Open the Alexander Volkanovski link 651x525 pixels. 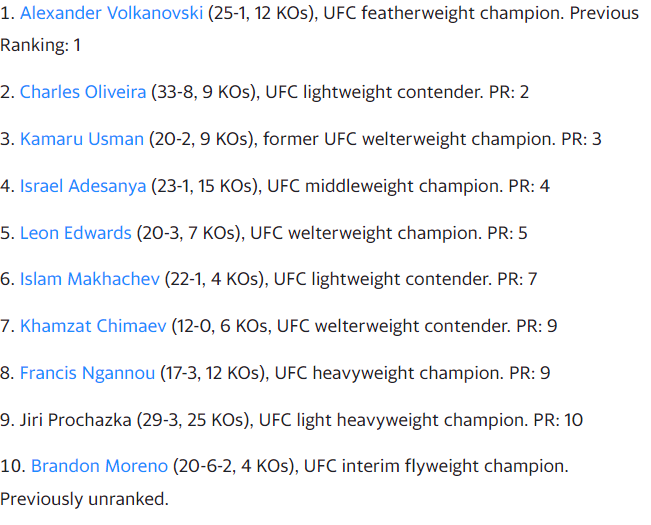pos(112,14)
